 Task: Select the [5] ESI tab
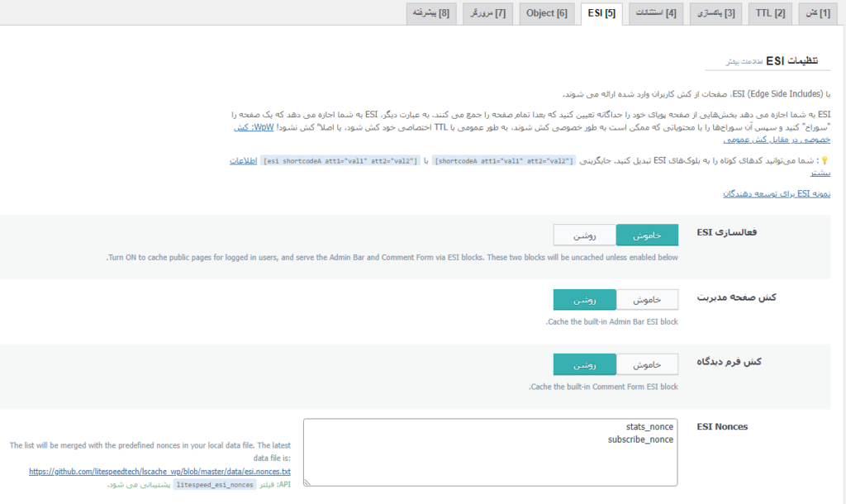click(601, 13)
